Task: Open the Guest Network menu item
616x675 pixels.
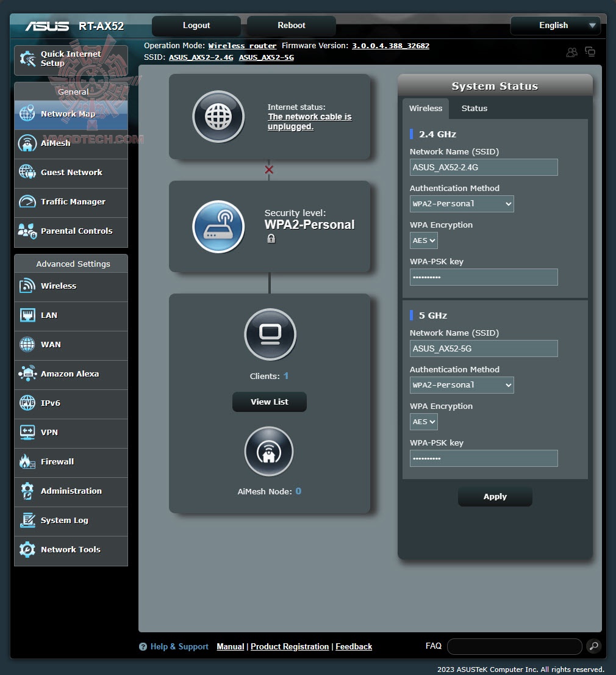Action: coord(71,173)
